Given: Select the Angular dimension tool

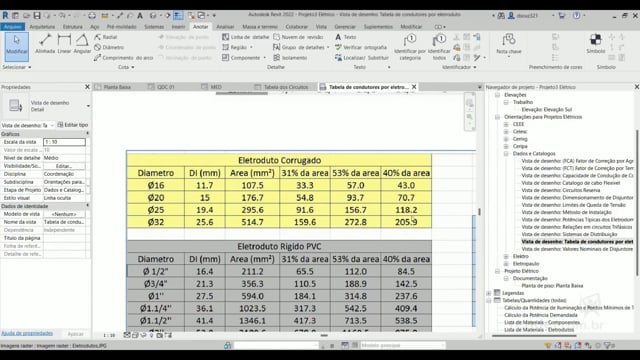Looking at the screenshot, I should [82, 44].
